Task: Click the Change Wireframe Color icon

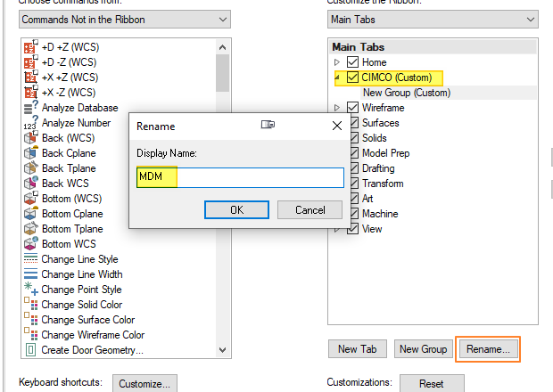Action: point(30,335)
